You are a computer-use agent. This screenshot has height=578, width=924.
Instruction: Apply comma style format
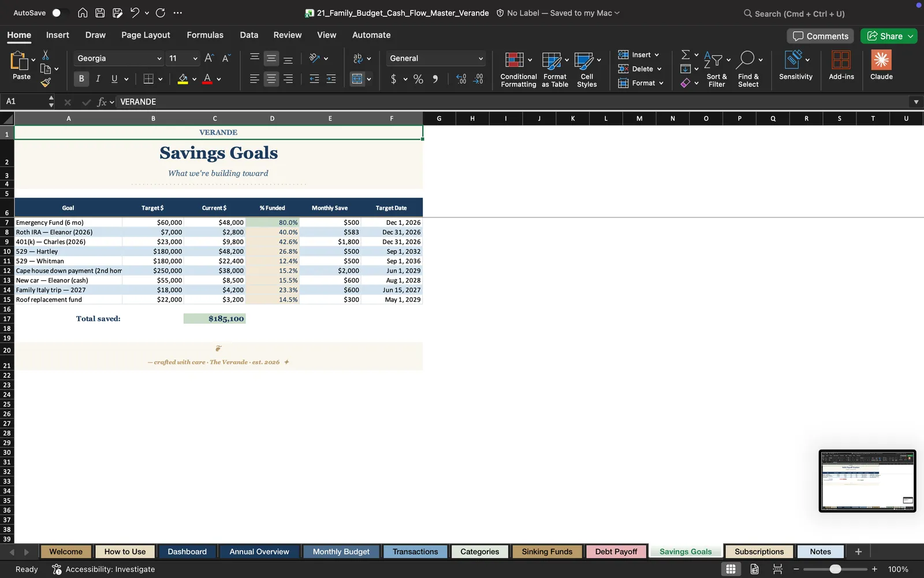coord(435,79)
